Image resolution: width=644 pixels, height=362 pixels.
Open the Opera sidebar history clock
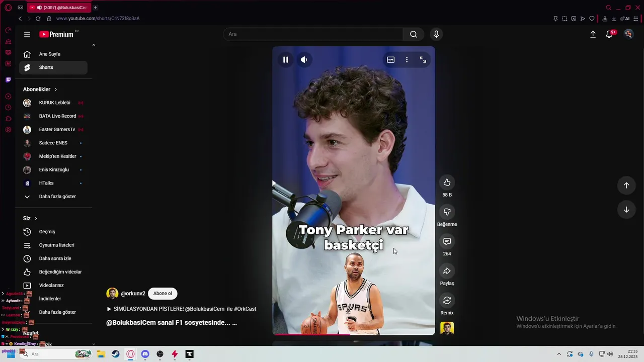point(8,108)
